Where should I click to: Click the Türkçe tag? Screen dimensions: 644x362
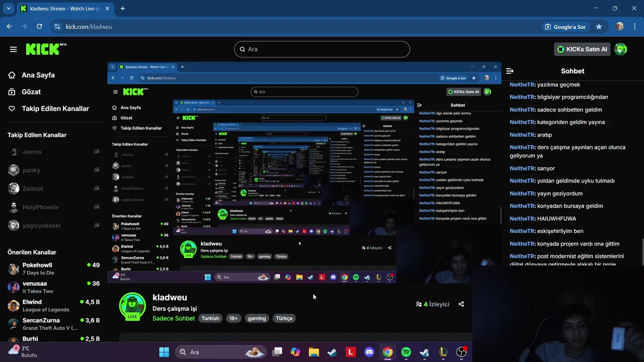(284, 318)
